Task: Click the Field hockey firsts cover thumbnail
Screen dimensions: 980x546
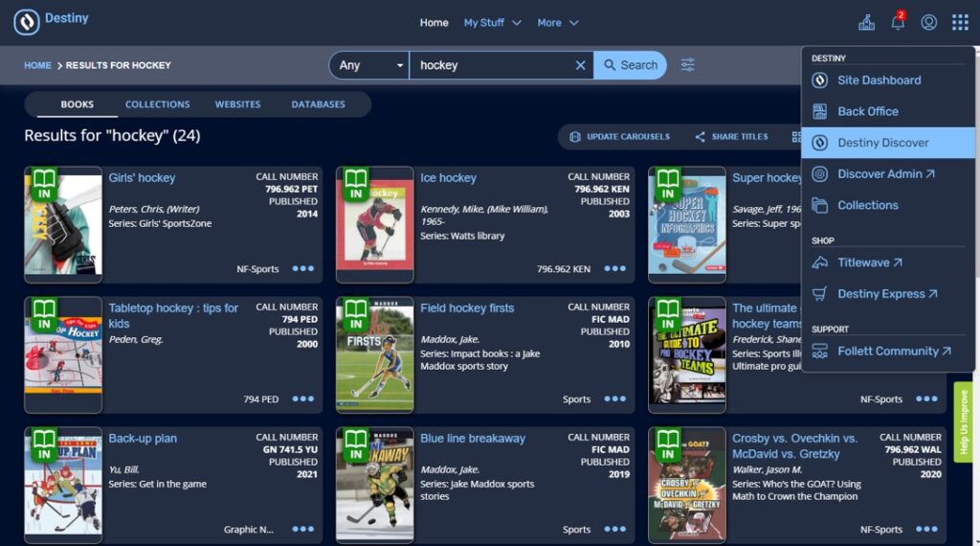Action: pyautogui.click(x=374, y=354)
